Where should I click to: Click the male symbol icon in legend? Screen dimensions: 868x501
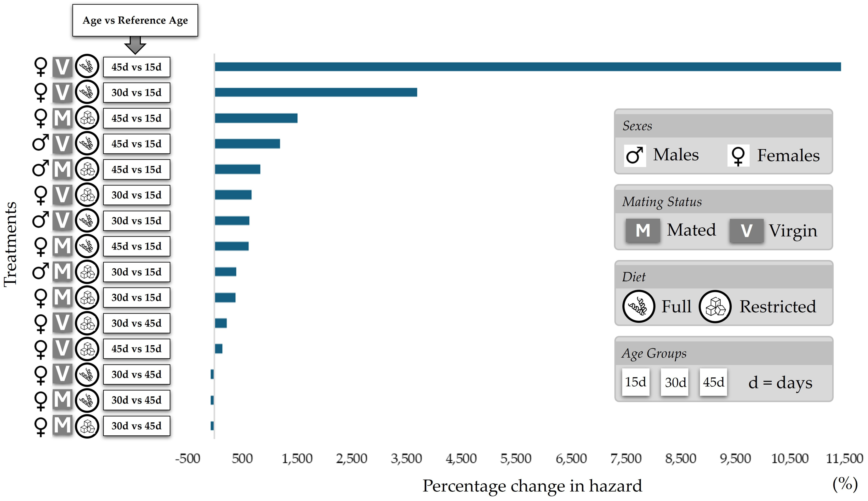click(635, 156)
